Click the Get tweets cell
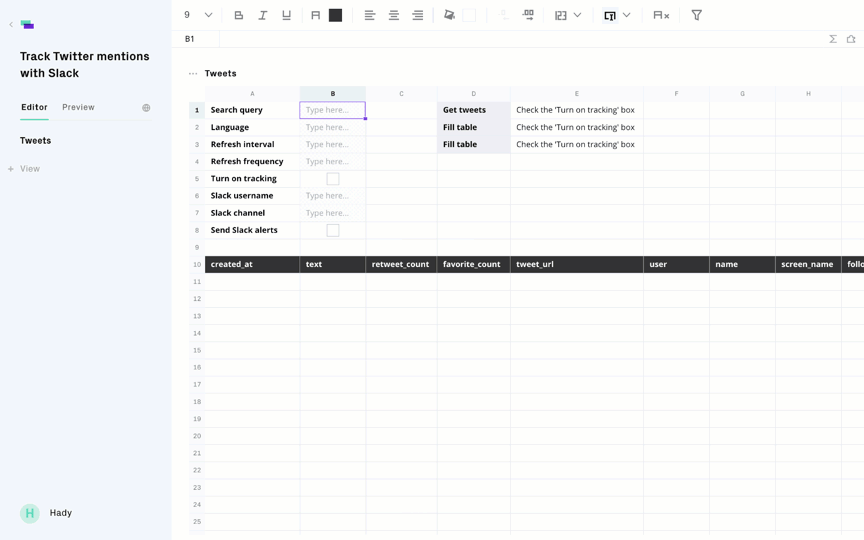 [x=474, y=110]
